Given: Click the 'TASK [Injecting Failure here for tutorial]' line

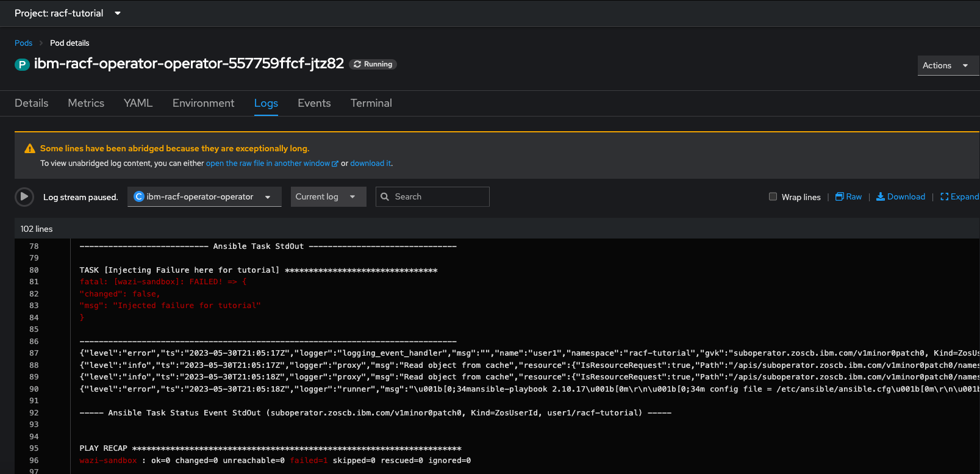Looking at the screenshot, I should pos(259,270).
